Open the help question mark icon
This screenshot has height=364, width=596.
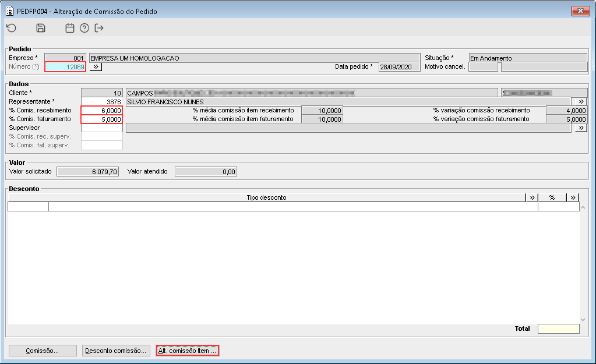coord(84,28)
